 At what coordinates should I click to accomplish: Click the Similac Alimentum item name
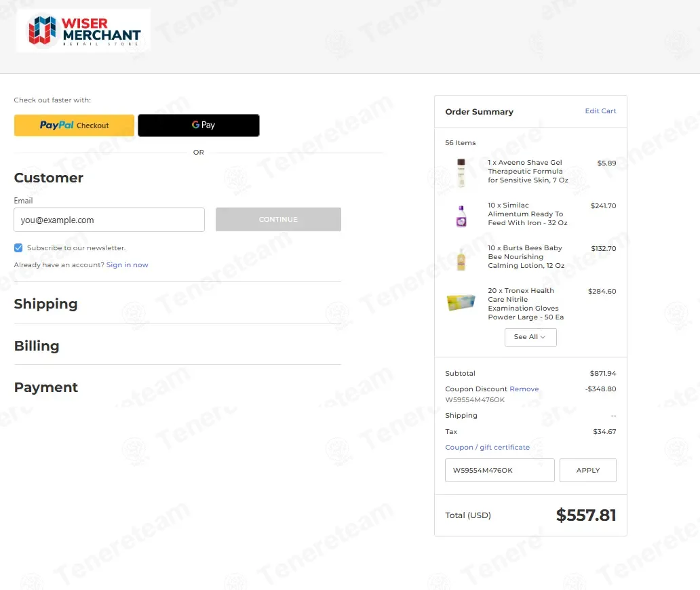(528, 214)
